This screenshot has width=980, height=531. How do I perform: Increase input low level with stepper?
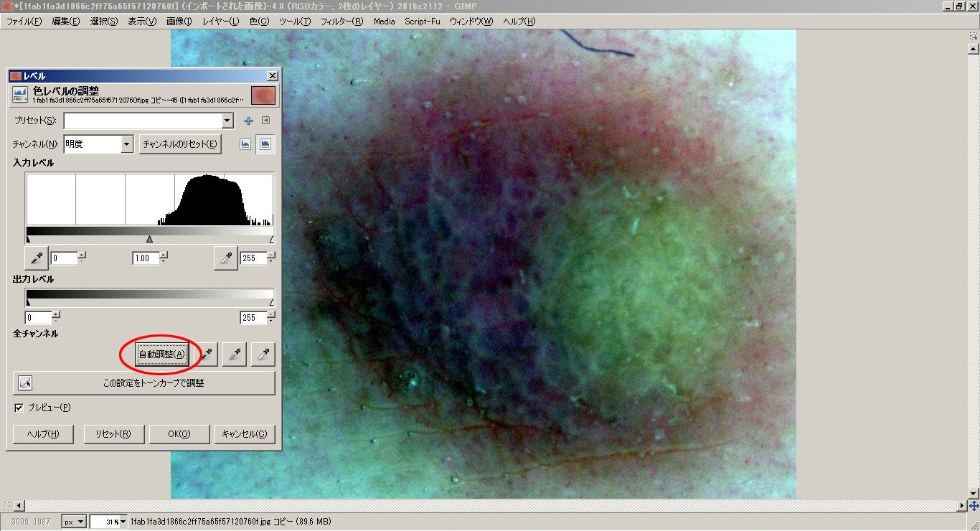click(x=83, y=255)
